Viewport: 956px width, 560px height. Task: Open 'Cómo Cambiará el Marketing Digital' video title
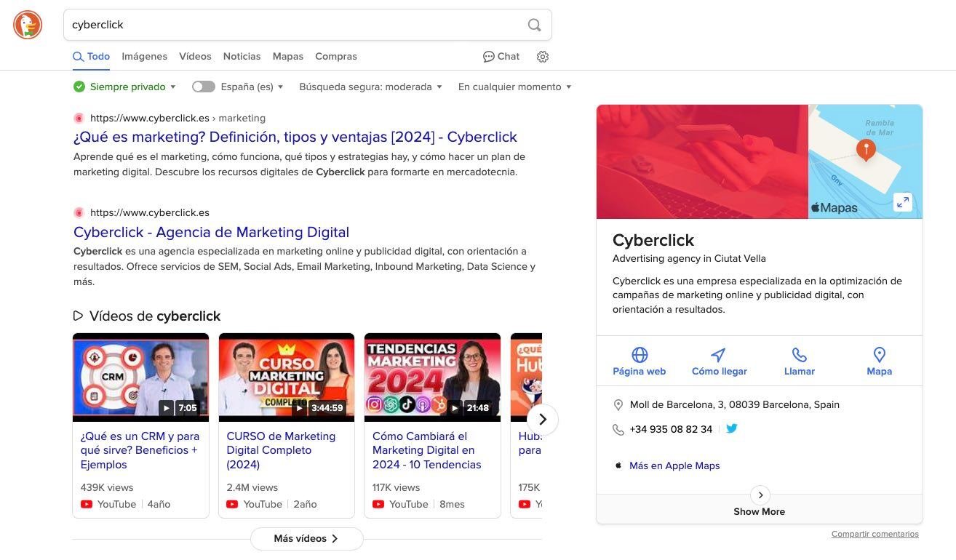427,450
